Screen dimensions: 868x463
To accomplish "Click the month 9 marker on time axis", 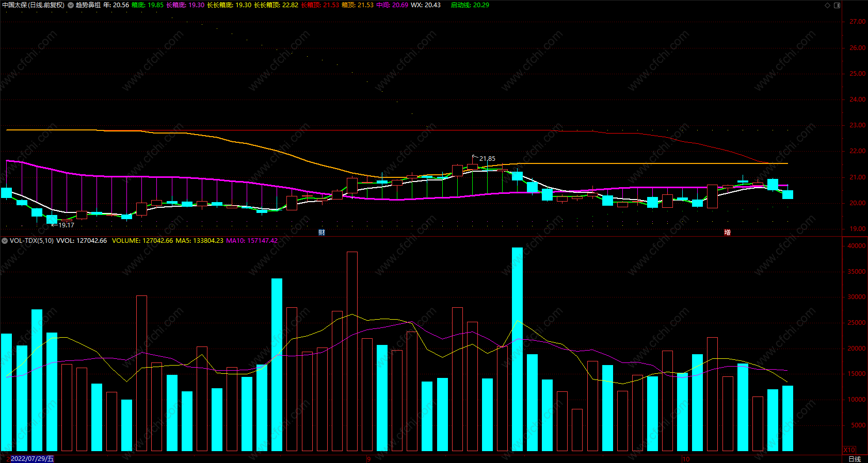I will [x=369, y=459].
